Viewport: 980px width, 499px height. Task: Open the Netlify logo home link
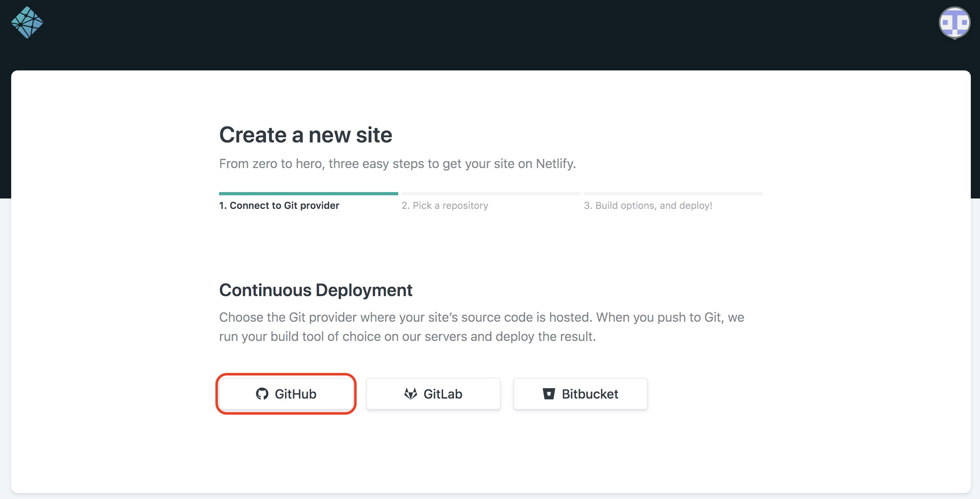(x=27, y=22)
